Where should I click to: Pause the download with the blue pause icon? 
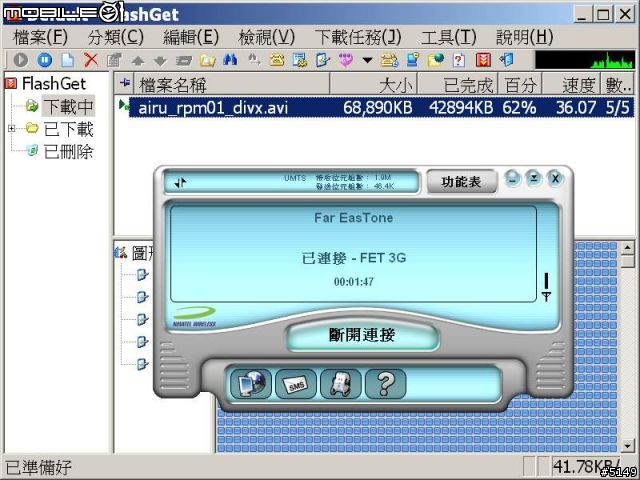(44, 60)
